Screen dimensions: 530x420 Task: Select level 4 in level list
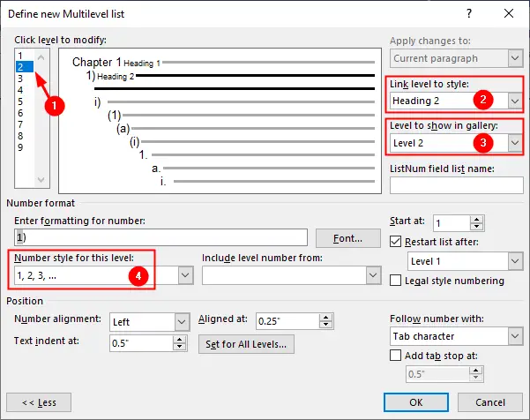[x=20, y=90]
